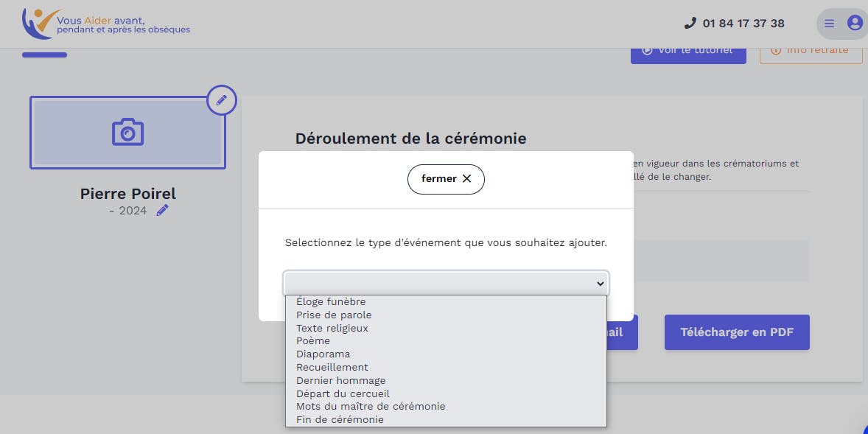The image size is (868, 434).
Task: Edit the photo via the pencil circle icon
Action: coord(222,100)
